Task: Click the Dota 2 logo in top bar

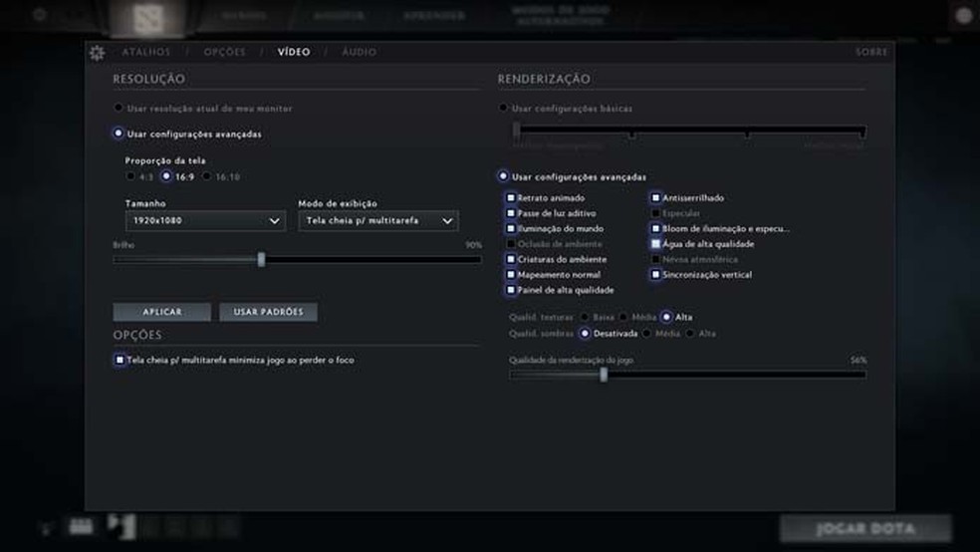Action: (148, 19)
